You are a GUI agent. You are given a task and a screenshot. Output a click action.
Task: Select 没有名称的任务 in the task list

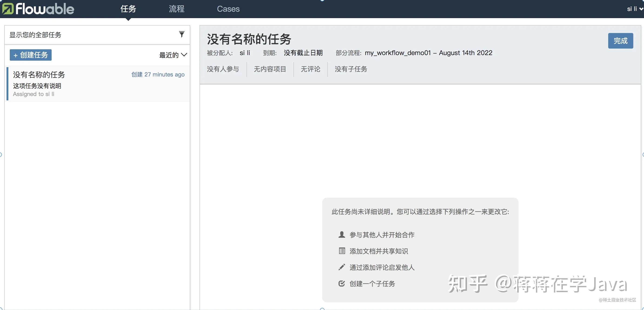pyautogui.click(x=97, y=84)
